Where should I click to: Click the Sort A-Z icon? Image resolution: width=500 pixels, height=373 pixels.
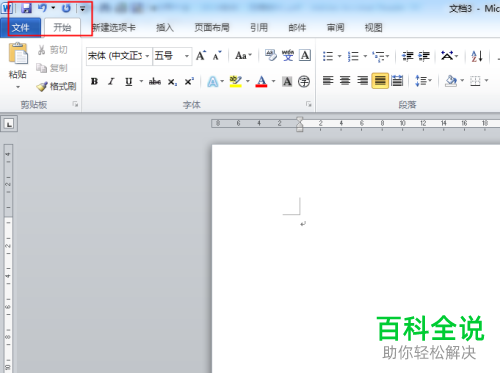[x=477, y=56]
